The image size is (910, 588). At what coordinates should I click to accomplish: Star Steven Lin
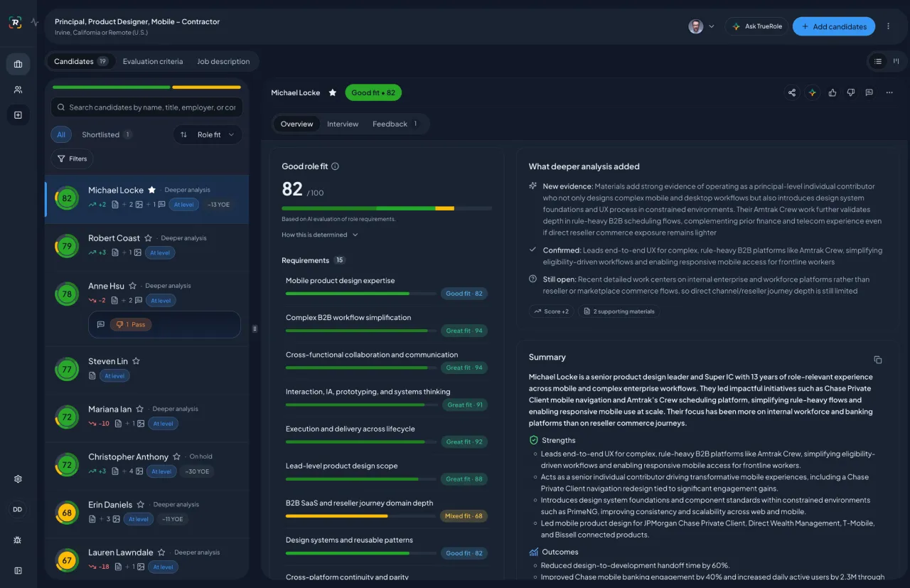point(136,361)
